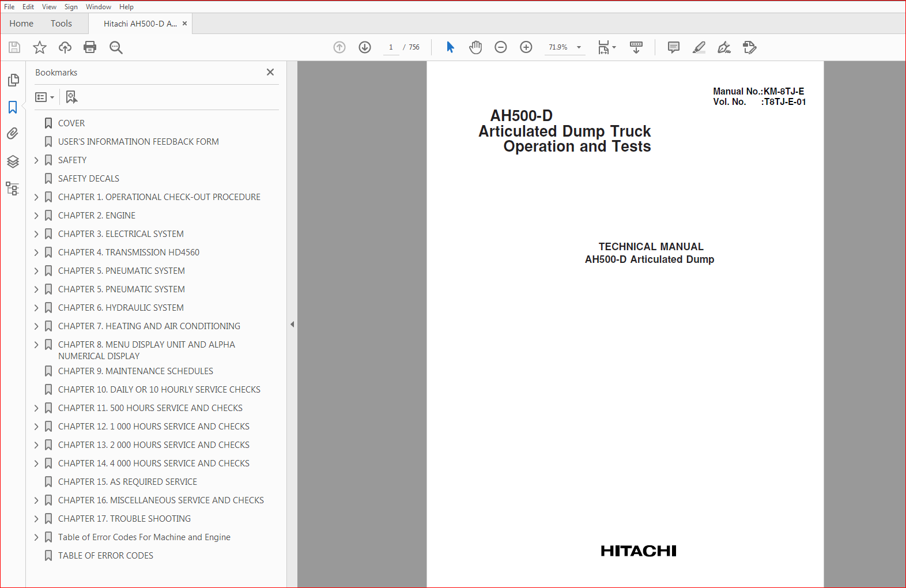Go to next page arrow
Image resolution: width=906 pixels, height=588 pixels.
[x=365, y=47]
